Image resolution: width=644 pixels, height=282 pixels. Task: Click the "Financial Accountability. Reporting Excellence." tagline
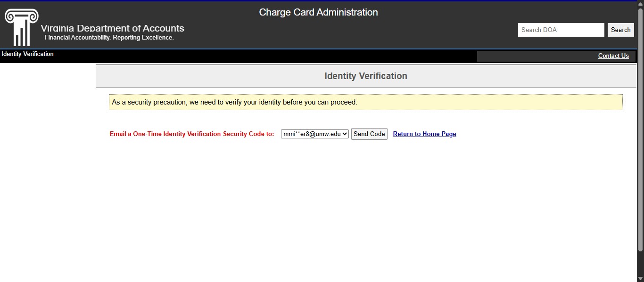[109, 38]
